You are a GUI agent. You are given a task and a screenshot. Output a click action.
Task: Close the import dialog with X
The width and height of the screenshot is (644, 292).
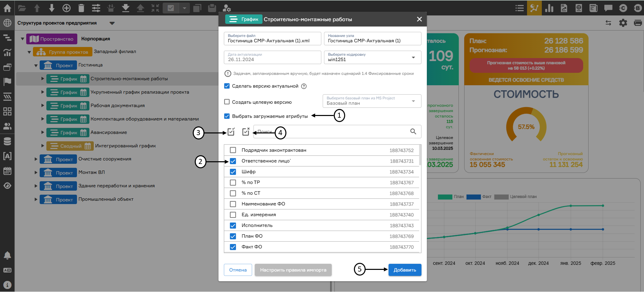tap(419, 19)
